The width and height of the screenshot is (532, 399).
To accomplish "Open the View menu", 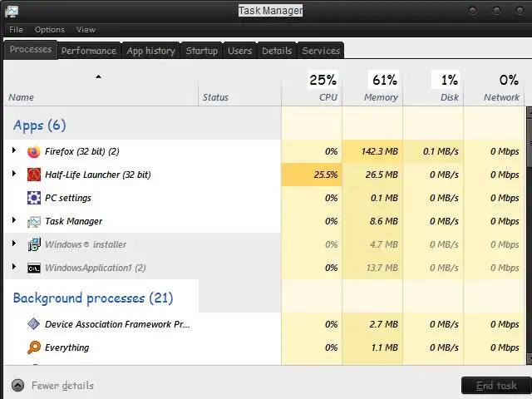I will 86,30.
